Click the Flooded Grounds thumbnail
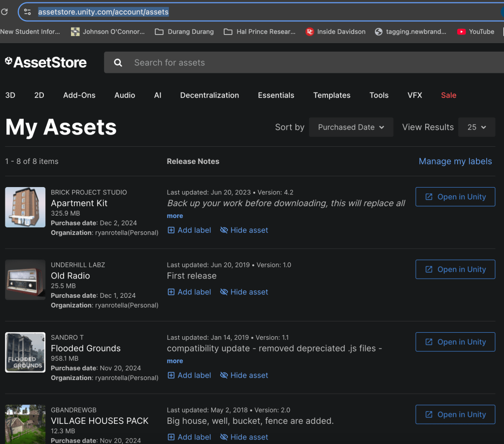This screenshot has height=444, width=504. 25,352
